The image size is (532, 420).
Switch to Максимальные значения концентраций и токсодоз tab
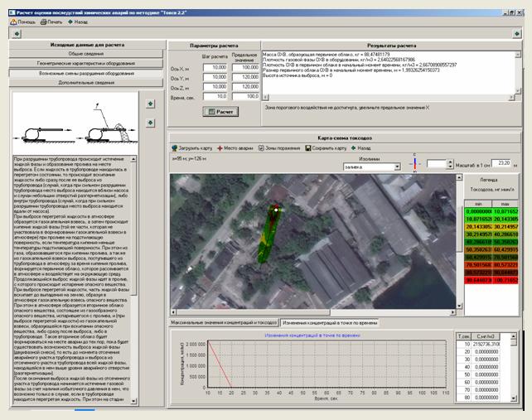pos(222,321)
